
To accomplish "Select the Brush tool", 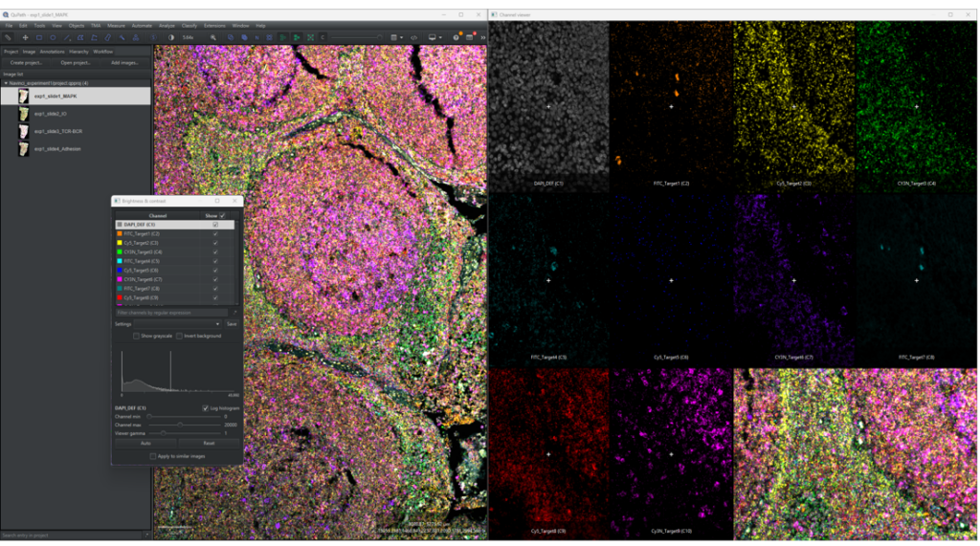I will tap(108, 37).
